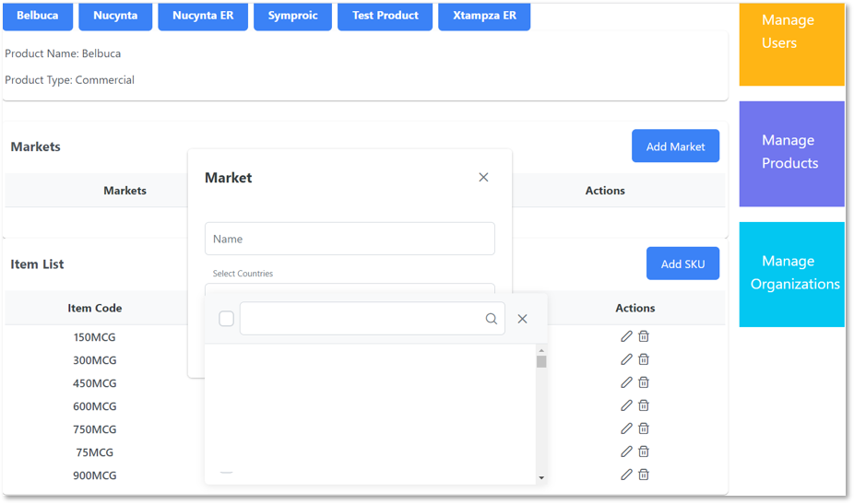The height and width of the screenshot is (504, 854).
Task: Open the Belbuca product tab
Action: click(x=38, y=16)
